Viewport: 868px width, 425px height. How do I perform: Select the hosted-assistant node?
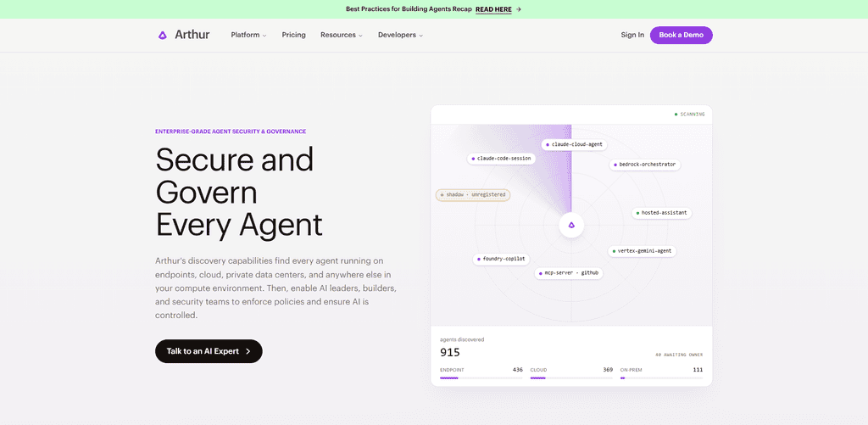661,213
